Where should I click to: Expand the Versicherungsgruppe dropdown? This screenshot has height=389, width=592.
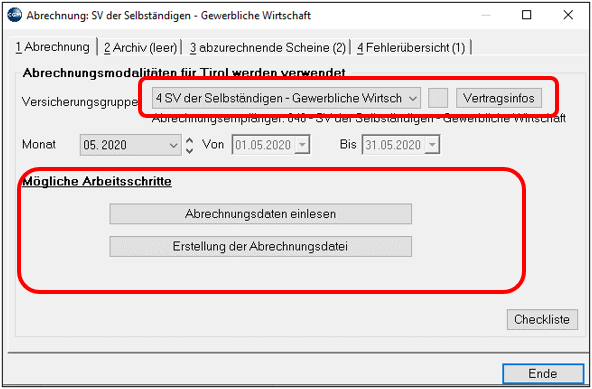(413, 99)
